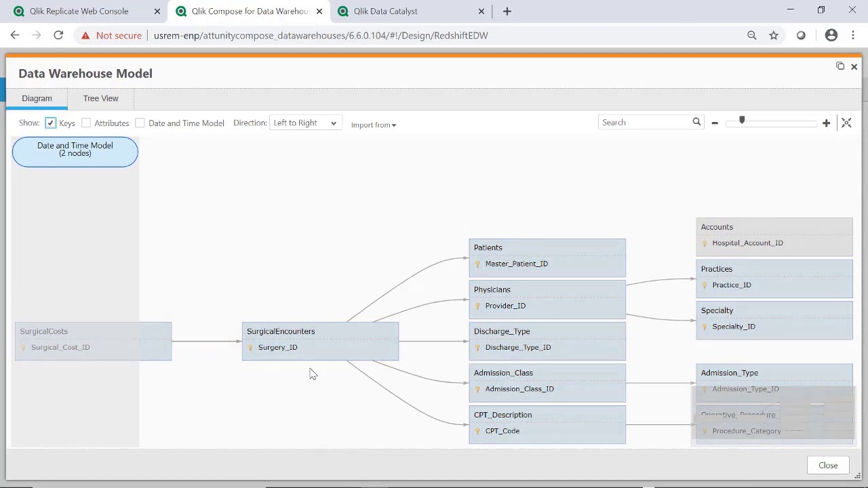Switch to the Diagram tab

pyautogui.click(x=37, y=98)
